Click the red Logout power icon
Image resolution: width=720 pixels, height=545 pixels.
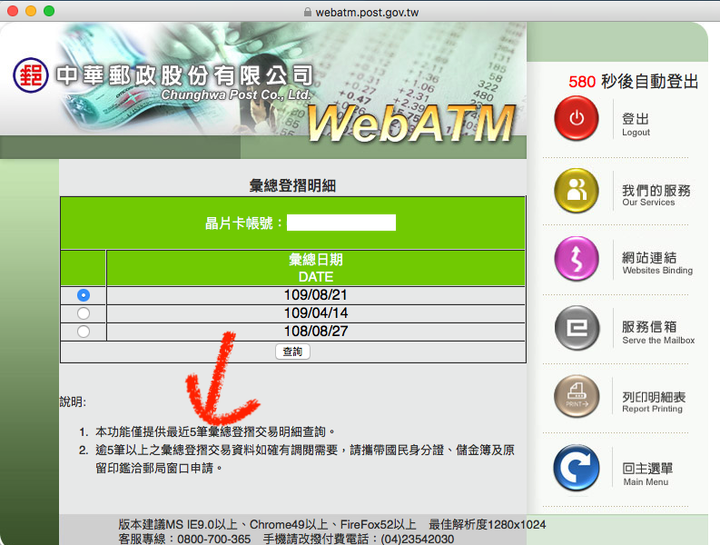coord(576,118)
